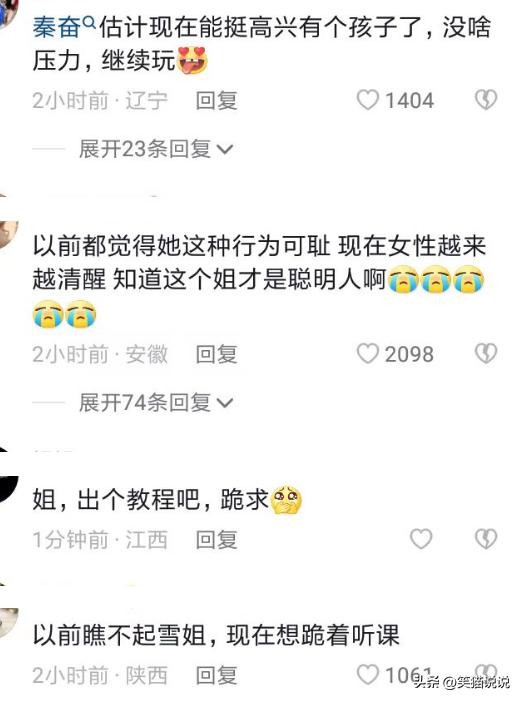Like the Shaanxi comment with 1061 likes
Viewport: 522px width, 701px height.
click(368, 674)
